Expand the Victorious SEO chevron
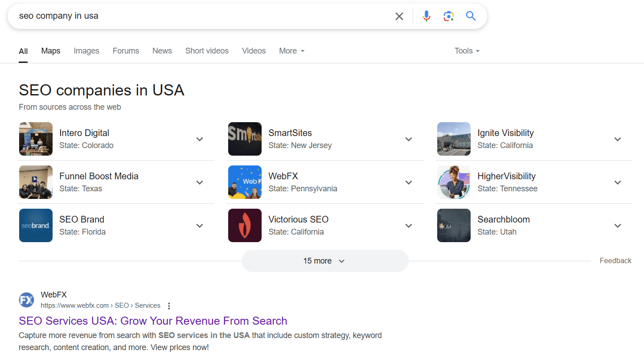The height and width of the screenshot is (363, 644). (409, 226)
